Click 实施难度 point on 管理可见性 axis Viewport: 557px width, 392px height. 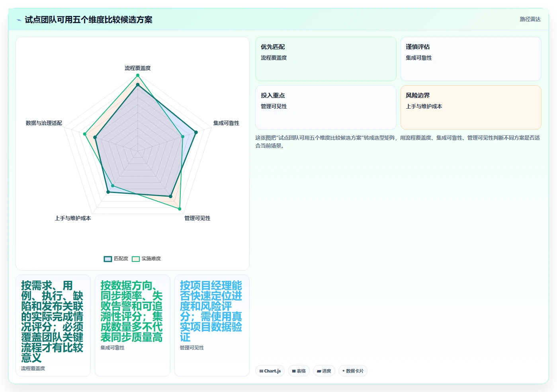coord(180,209)
